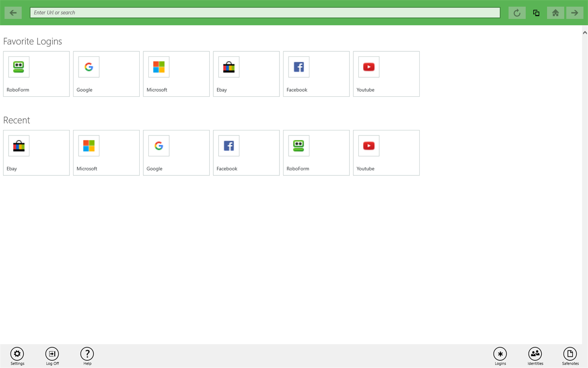The height and width of the screenshot is (368, 588).
Task: Open the Ebay tile in Recent
Action: click(36, 153)
